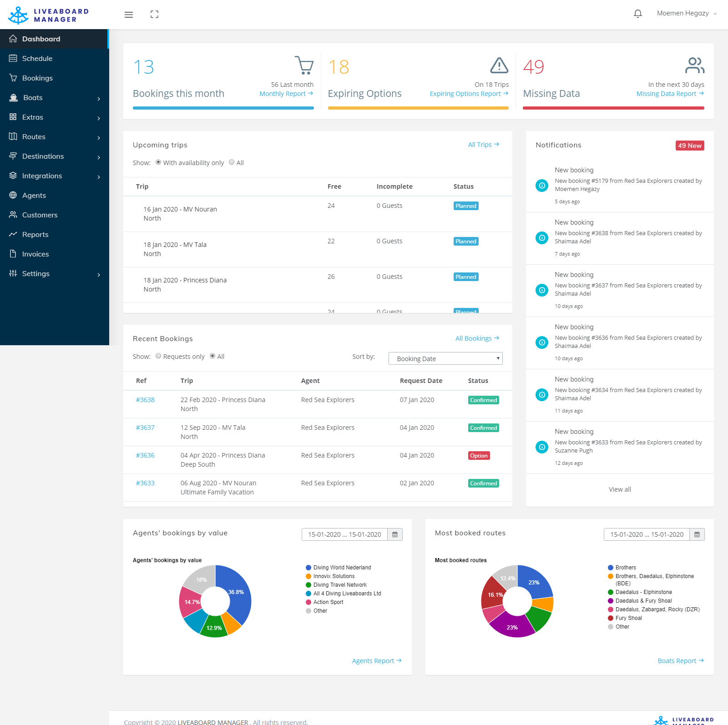This screenshot has width=728, height=725.
Task: Go to Schedule in sidebar
Action: point(37,59)
